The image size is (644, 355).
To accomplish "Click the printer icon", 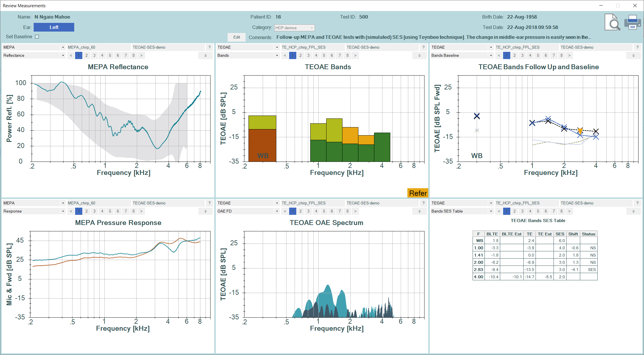I will click(632, 22).
